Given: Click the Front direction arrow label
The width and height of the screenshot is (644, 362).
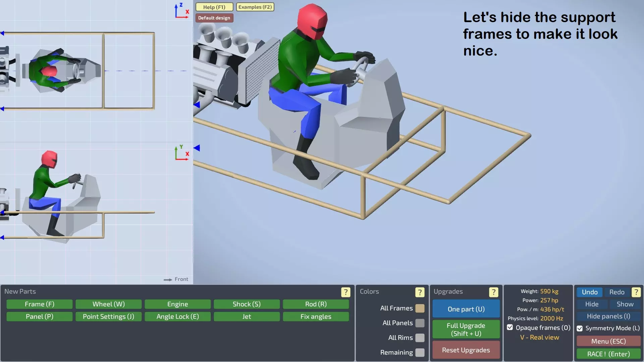Looking at the screenshot, I should point(176,279).
